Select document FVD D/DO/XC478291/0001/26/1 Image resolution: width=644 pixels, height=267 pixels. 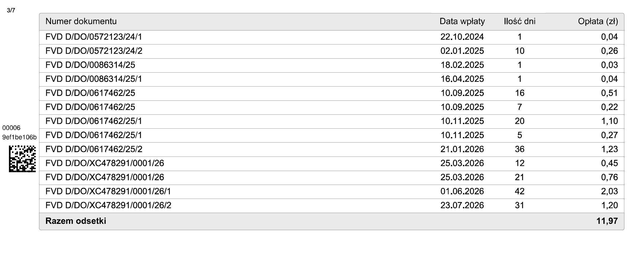(108, 191)
